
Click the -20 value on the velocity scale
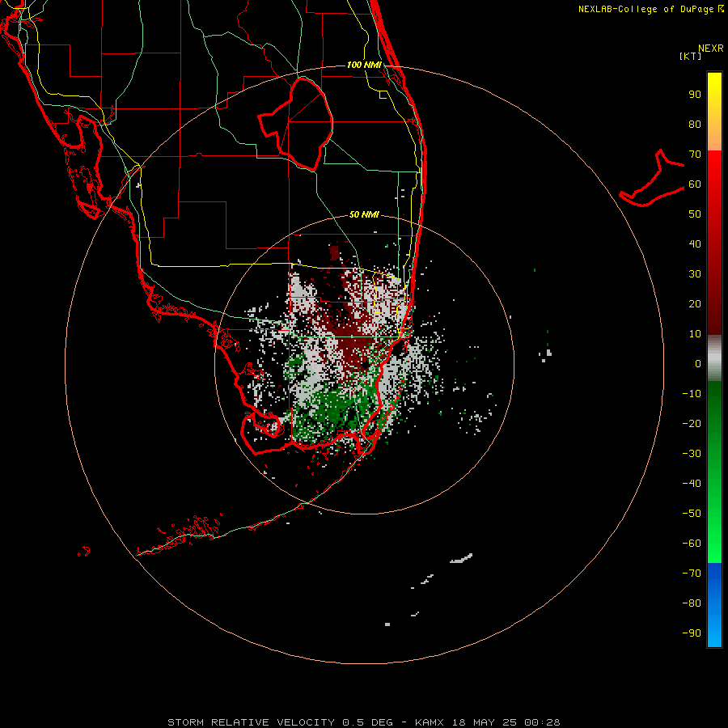pyautogui.click(x=692, y=424)
